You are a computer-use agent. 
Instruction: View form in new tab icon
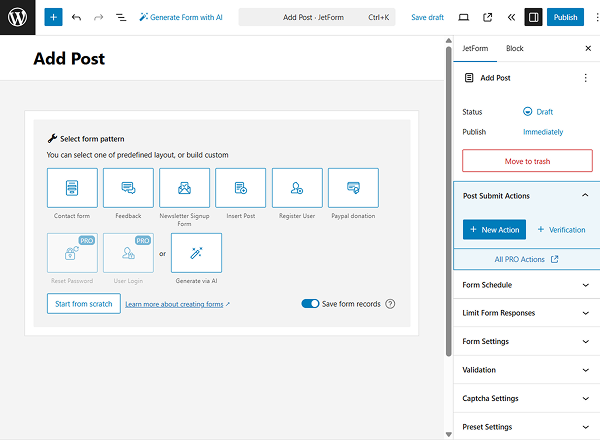pyautogui.click(x=488, y=17)
